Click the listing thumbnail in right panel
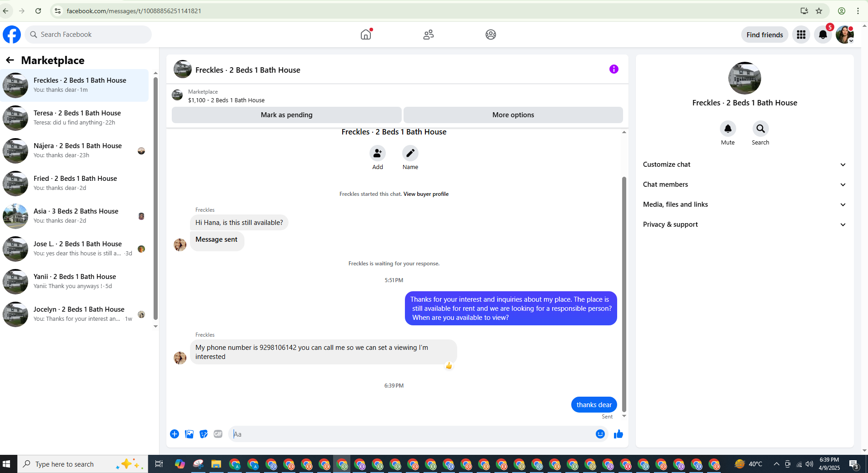 (745, 78)
